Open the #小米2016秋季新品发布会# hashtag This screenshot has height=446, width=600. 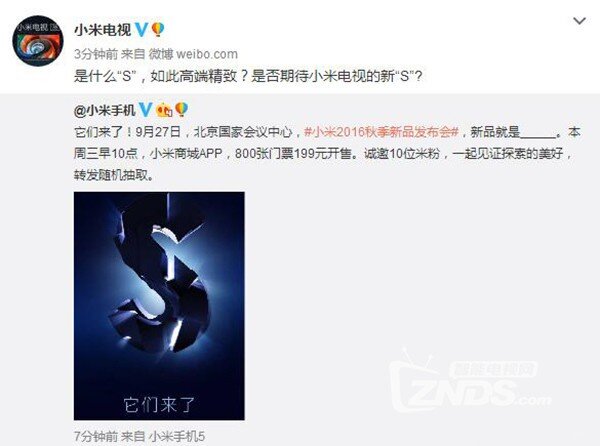382,132
